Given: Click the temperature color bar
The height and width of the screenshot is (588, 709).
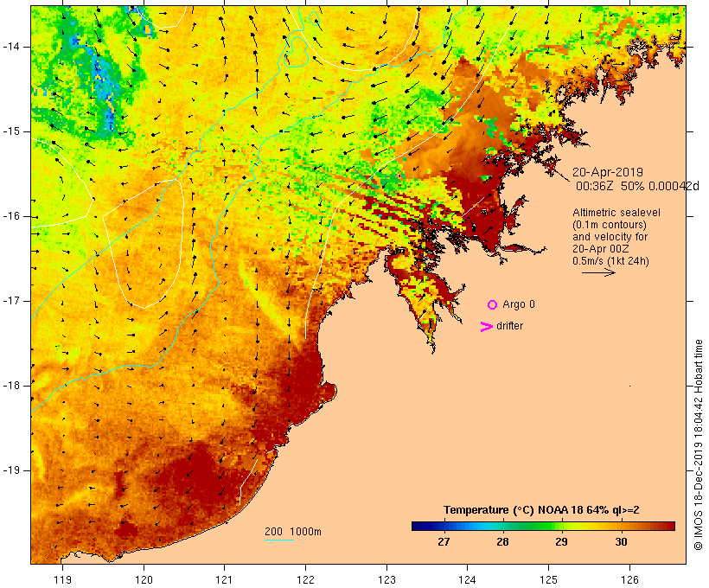Looking at the screenshot, I should (543, 526).
